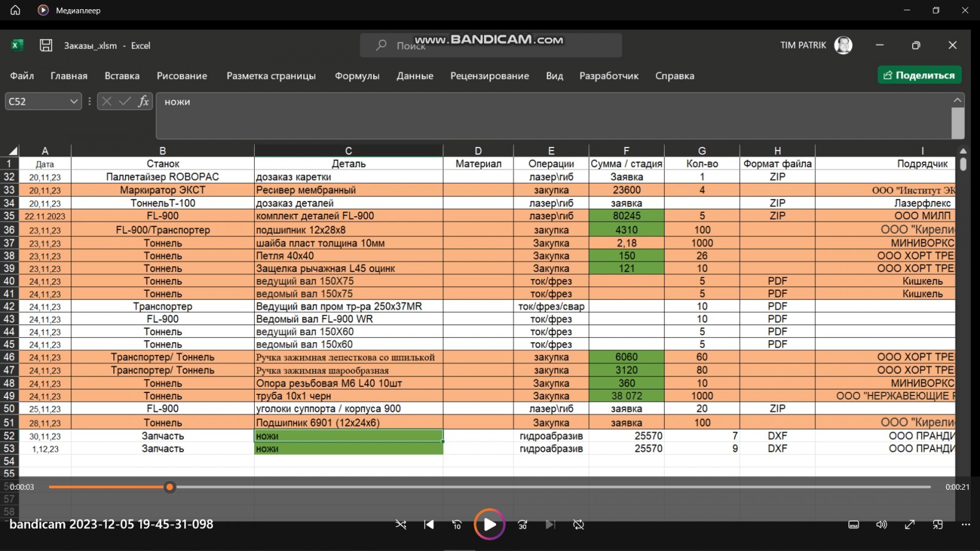980x551 pixels.
Task: Click the video seek bar track
Action: click(x=490, y=487)
